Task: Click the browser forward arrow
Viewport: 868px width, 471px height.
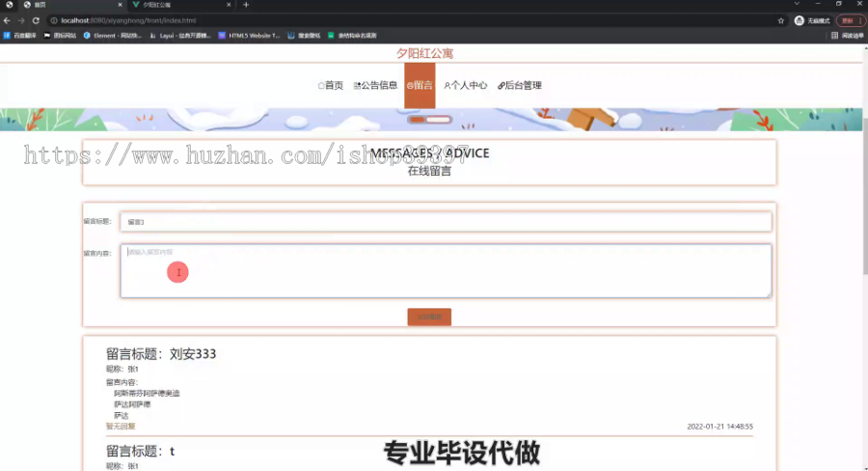Action: pyautogui.click(x=21, y=20)
